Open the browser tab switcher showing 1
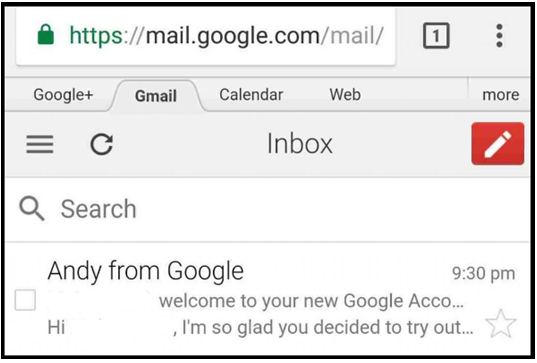This screenshot has height=363, width=537. click(x=436, y=35)
